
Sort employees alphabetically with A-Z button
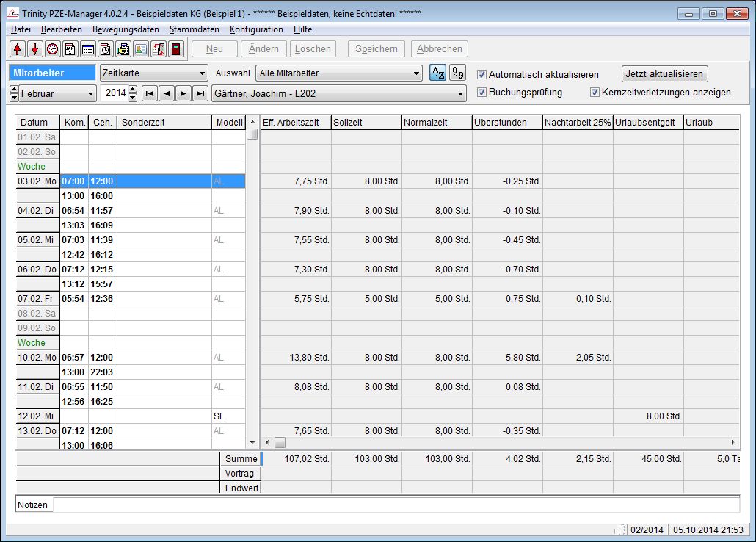[437, 73]
